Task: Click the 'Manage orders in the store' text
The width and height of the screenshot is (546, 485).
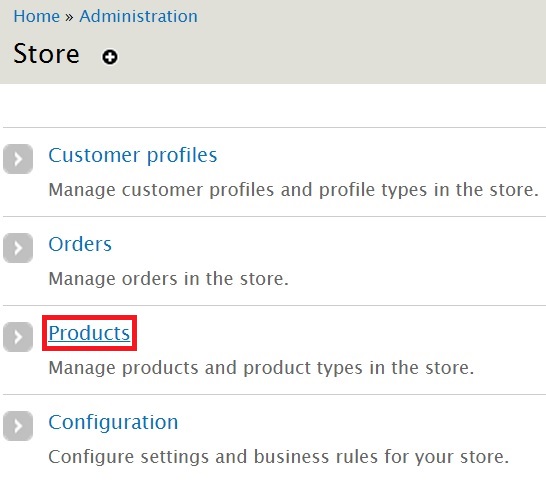Action: pyautogui.click(x=169, y=279)
